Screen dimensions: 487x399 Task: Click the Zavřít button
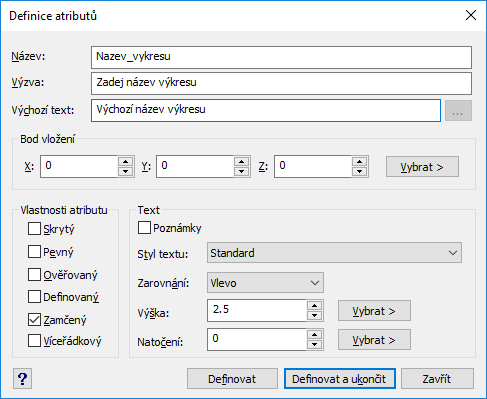coord(437,379)
